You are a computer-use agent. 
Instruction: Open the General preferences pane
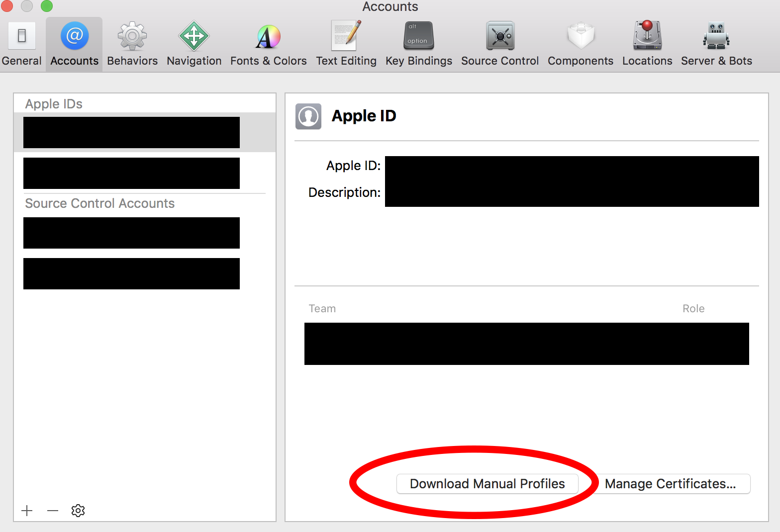pyautogui.click(x=21, y=45)
